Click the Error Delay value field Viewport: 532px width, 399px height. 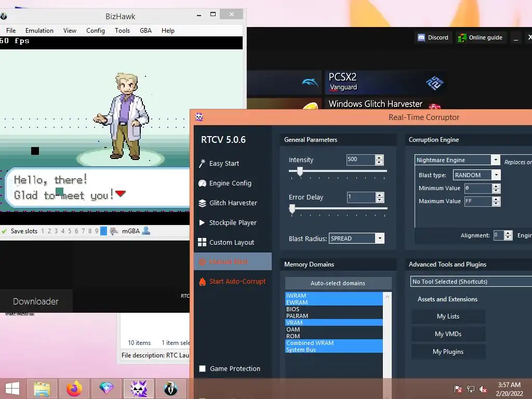click(x=362, y=197)
